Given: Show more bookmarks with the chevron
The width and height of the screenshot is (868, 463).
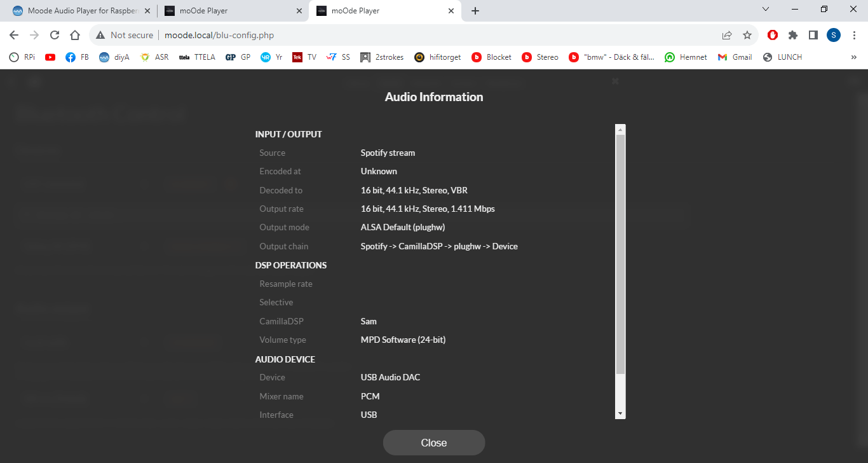Looking at the screenshot, I should pyautogui.click(x=853, y=57).
